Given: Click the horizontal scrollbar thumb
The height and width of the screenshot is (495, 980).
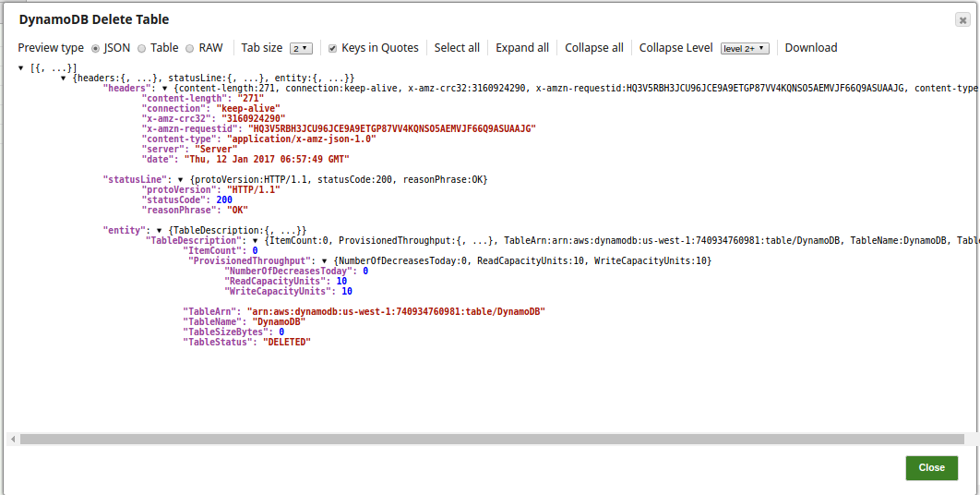Looking at the screenshot, I should tap(492, 440).
